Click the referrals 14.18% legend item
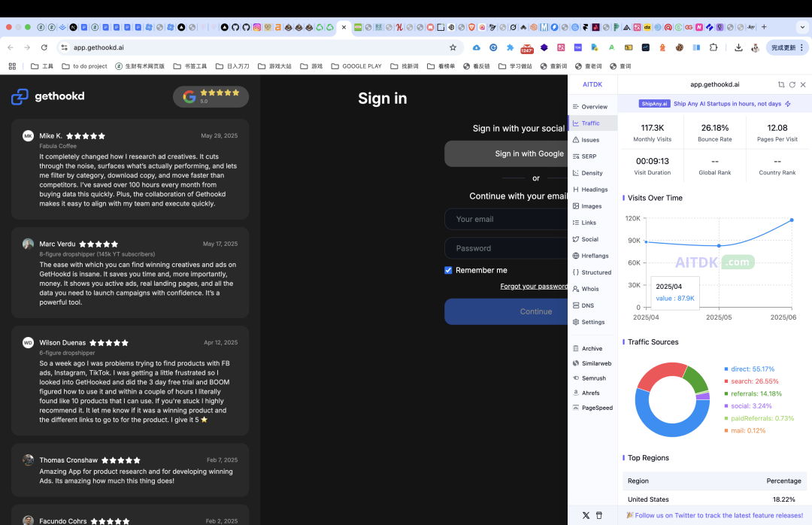 click(753, 394)
